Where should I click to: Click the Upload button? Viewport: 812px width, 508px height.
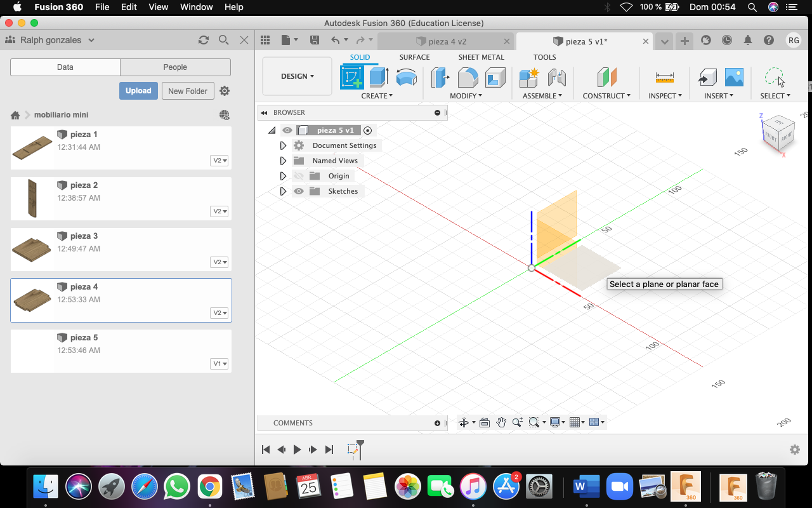(138, 91)
